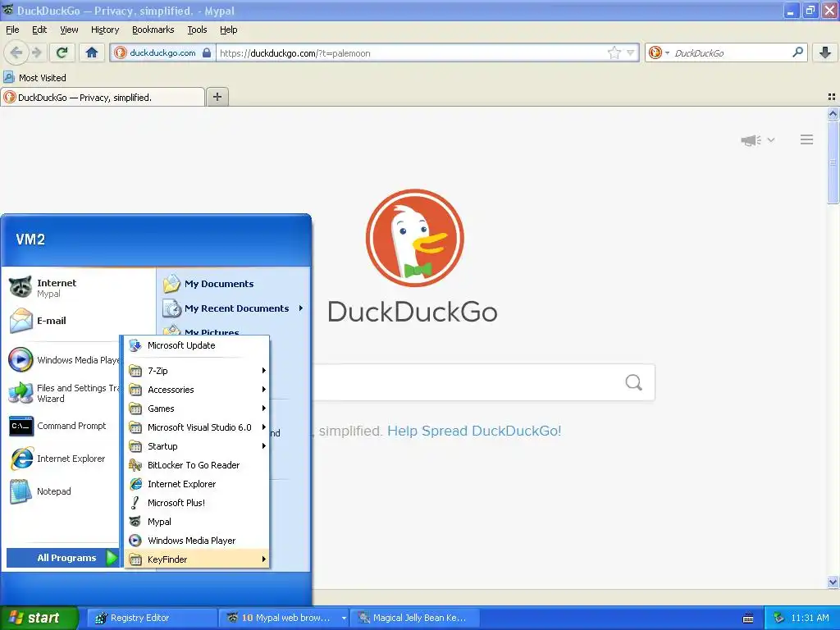Image resolution: width=840 pixels, height=630 pixels.
Task: Click the on-screen keyboard tray icon
Action: click(x=748, y=619)
